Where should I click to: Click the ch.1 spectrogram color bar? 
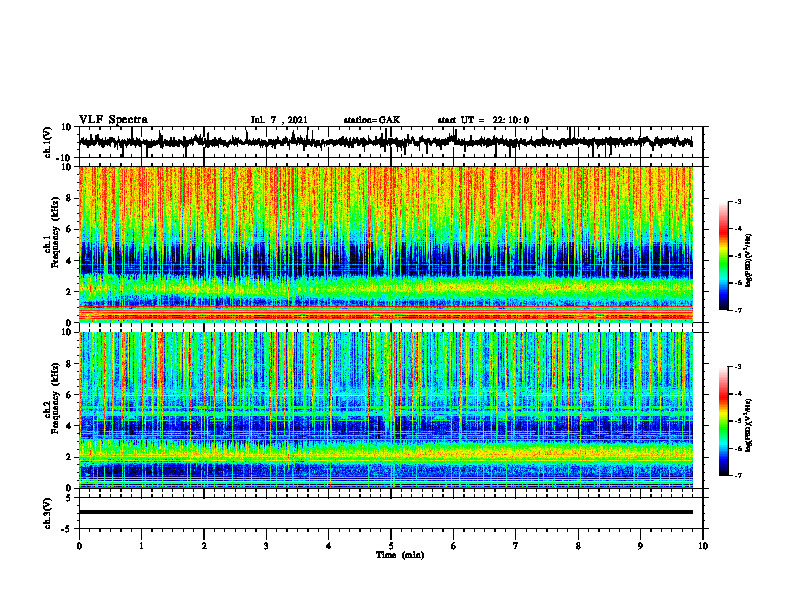click(723, 256)
